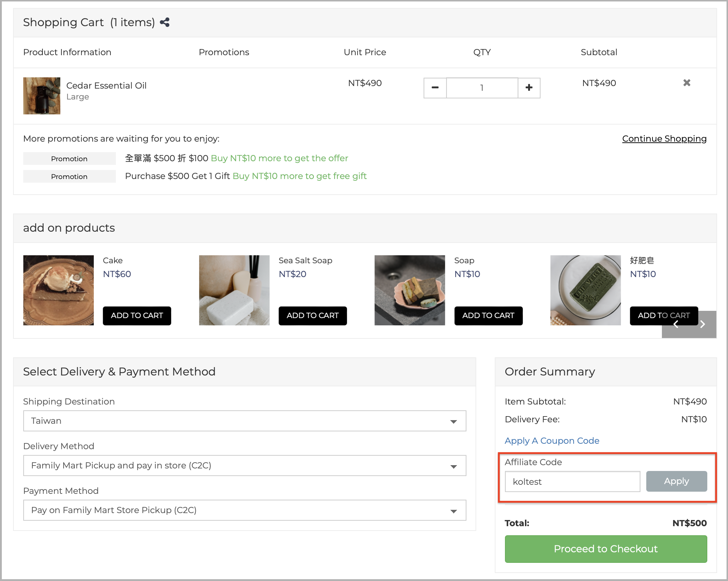Click the quantity input box
The height and width of the screenshot is (581, 728).
pos(482,88)
